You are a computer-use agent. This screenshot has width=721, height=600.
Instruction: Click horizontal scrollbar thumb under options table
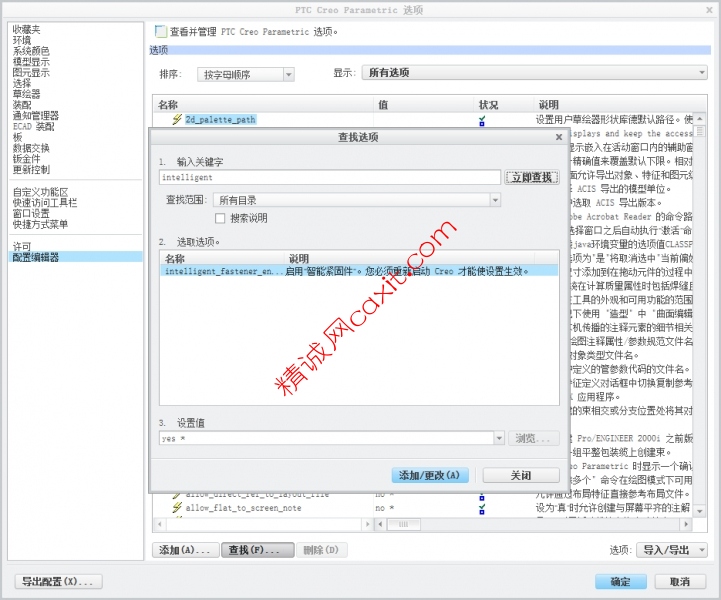point(403,524)
